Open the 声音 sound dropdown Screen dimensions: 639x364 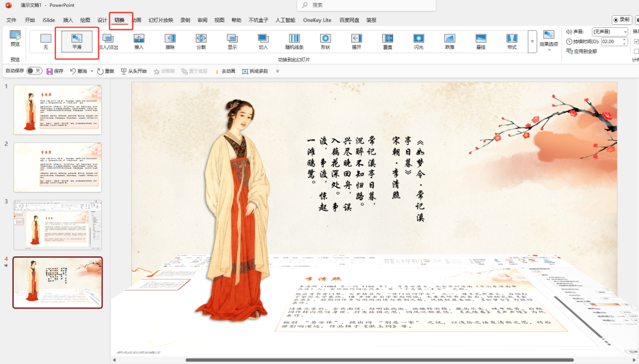(x=626, y=31)
